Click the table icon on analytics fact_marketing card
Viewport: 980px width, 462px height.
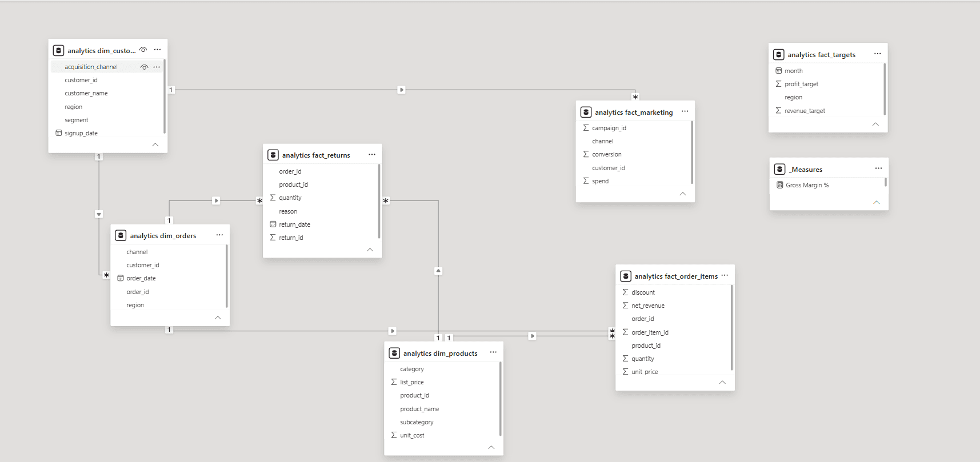pyautogui.click(x=586, y=112)
